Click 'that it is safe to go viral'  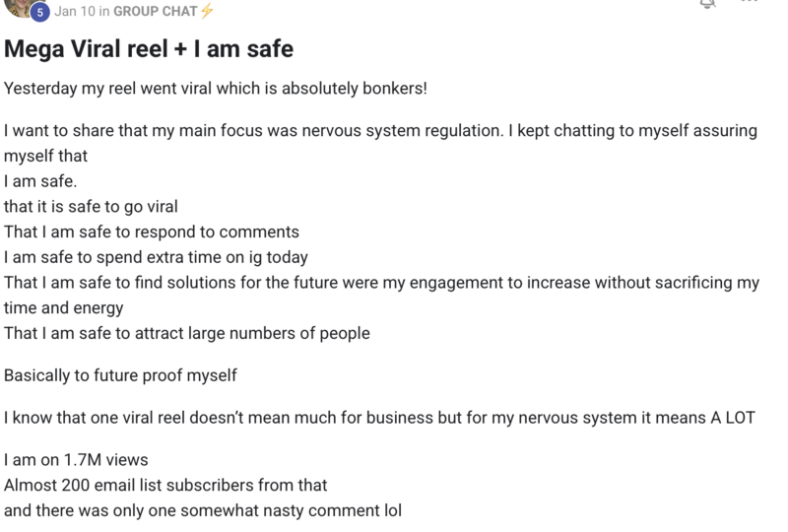(x=91, y=207)
